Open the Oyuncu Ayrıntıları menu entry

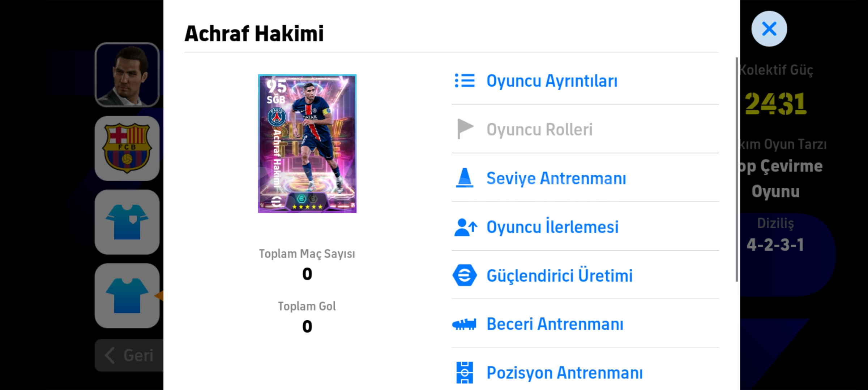(x=585, y=81)
